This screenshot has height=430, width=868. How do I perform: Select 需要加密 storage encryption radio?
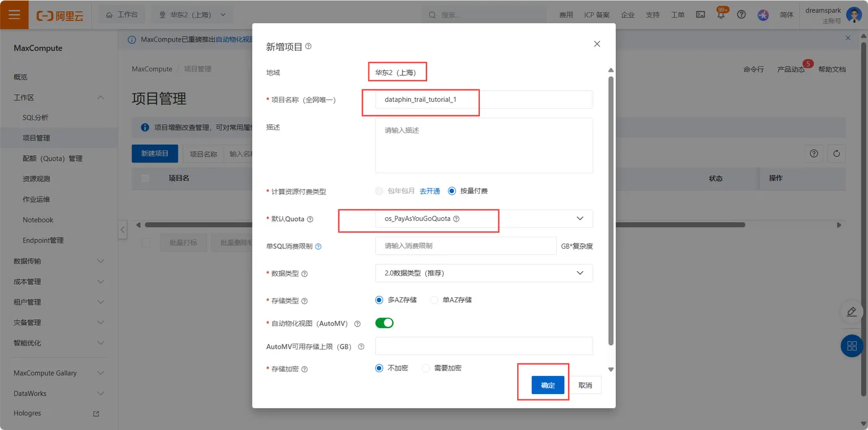point(426,368)
